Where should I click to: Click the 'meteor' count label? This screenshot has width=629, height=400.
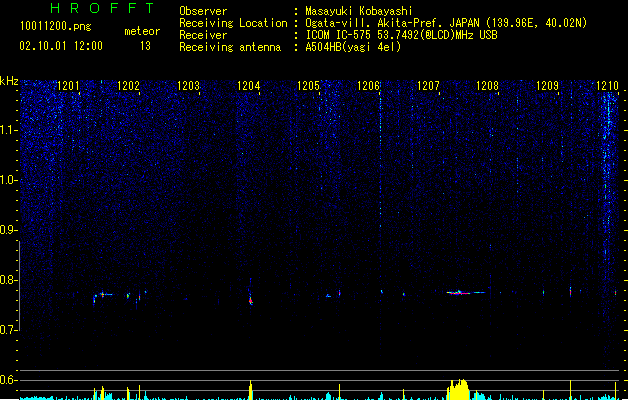[142, 31]
